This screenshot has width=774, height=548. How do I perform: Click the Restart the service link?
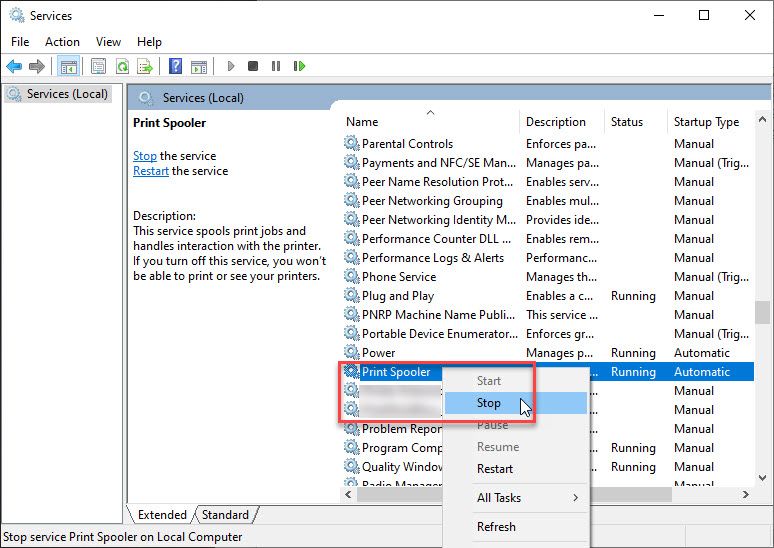(x=151, y=171)
